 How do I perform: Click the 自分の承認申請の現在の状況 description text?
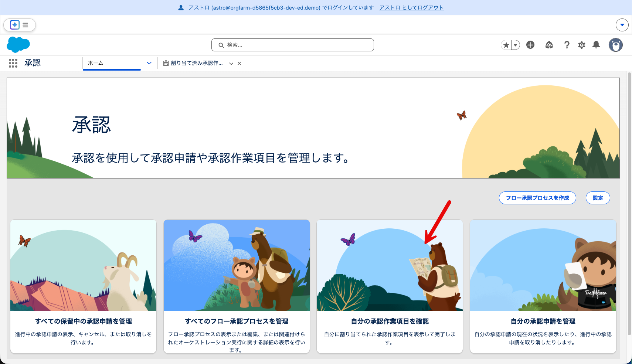543,338
